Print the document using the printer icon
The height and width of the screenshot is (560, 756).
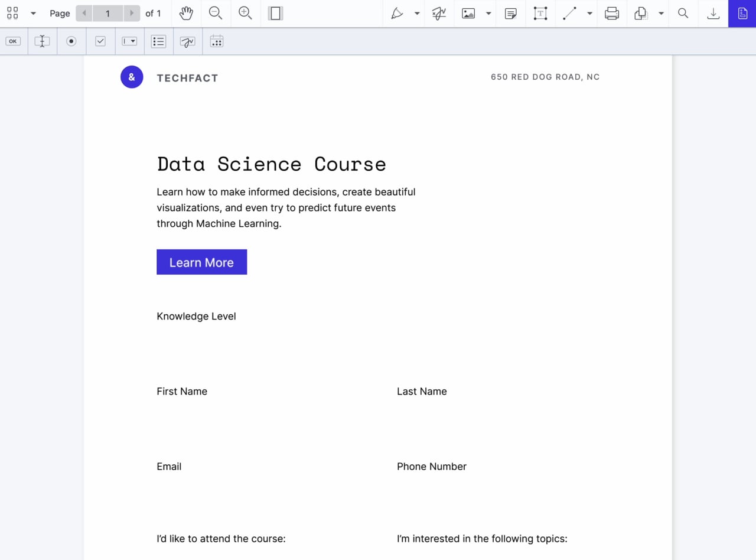[x=612, y=13]
